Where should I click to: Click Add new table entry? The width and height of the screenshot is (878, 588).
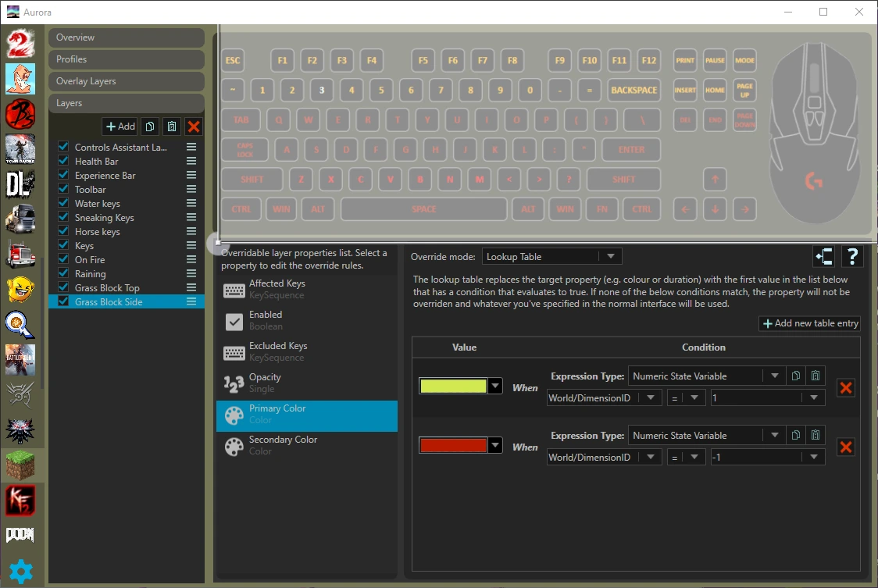coord(810,323)
